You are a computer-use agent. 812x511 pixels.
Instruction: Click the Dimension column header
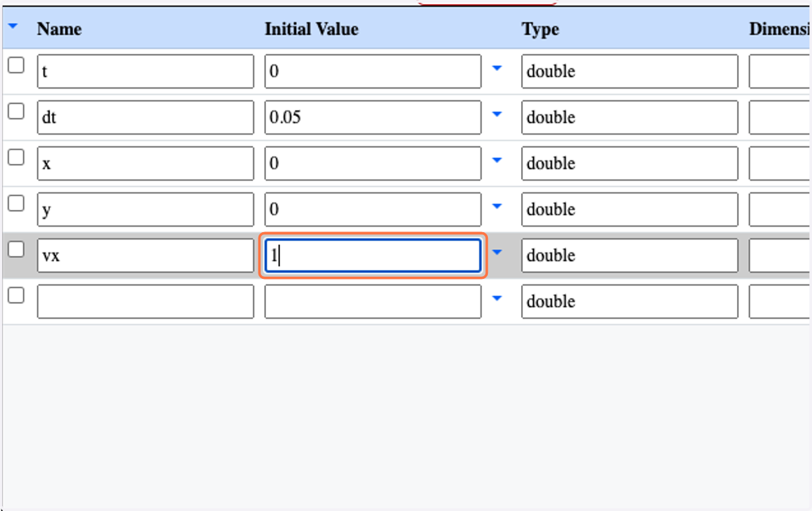click(780, 29)
